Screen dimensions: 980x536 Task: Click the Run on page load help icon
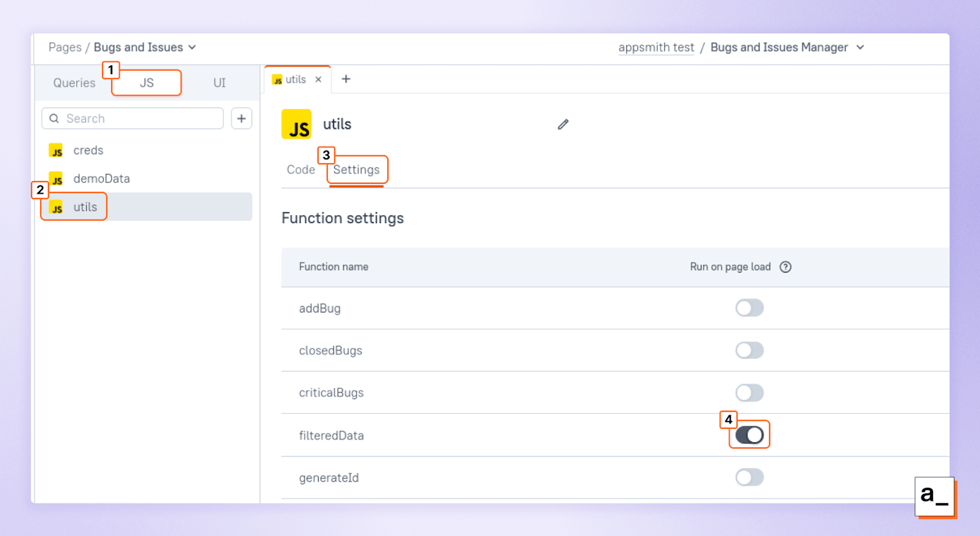[x=785, y=267]
